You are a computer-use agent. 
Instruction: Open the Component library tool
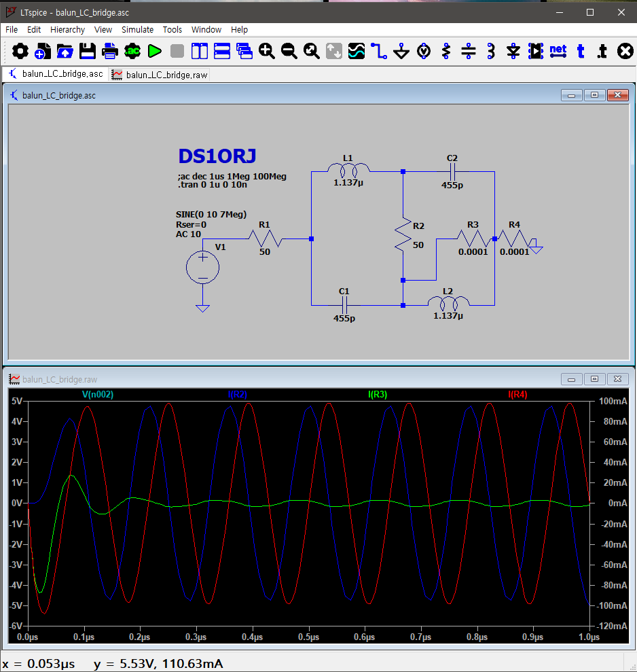click(x=536, y=52)
